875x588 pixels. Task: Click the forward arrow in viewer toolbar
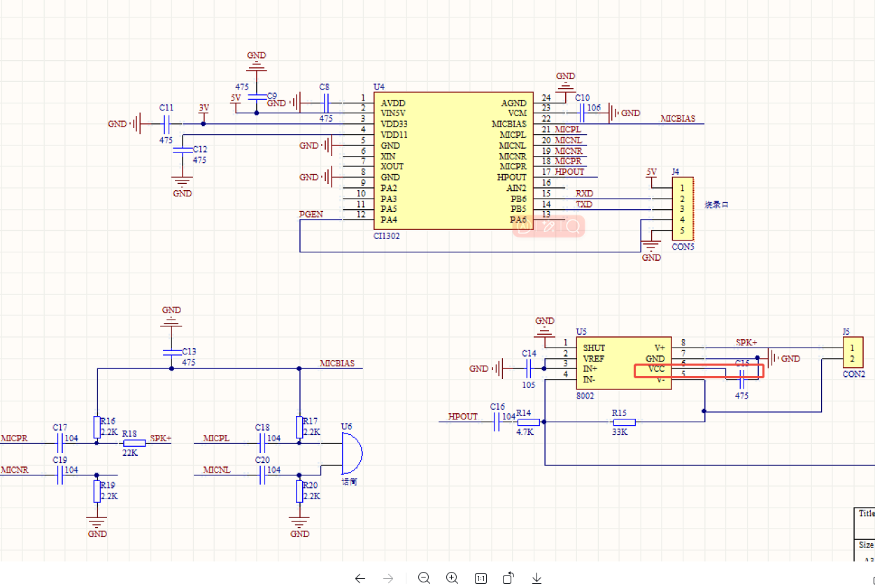388,578
